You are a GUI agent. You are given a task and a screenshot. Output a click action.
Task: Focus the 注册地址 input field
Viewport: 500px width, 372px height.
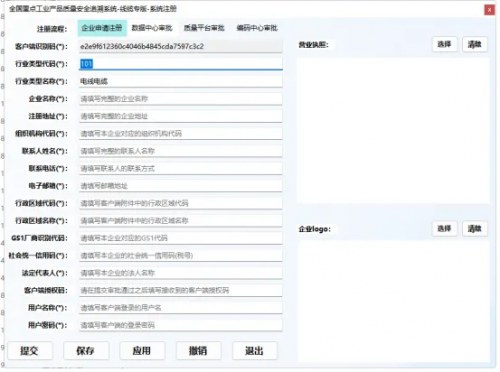(x=181, y=116)
